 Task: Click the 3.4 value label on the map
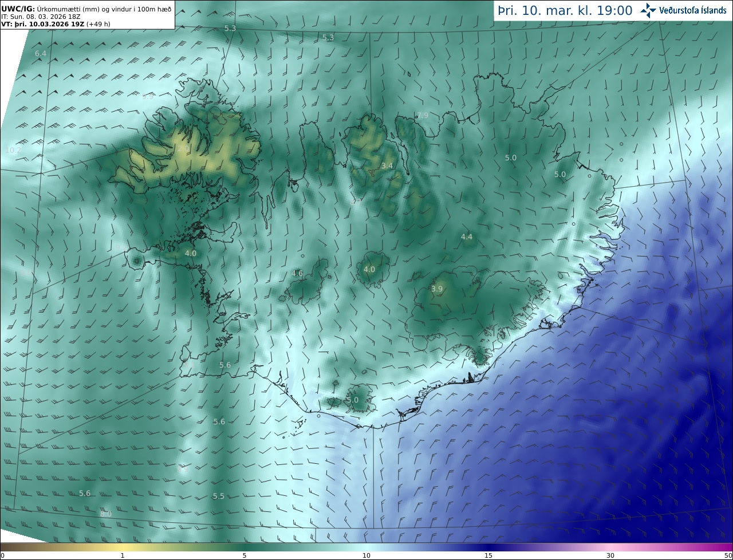(x=387, y=165)
